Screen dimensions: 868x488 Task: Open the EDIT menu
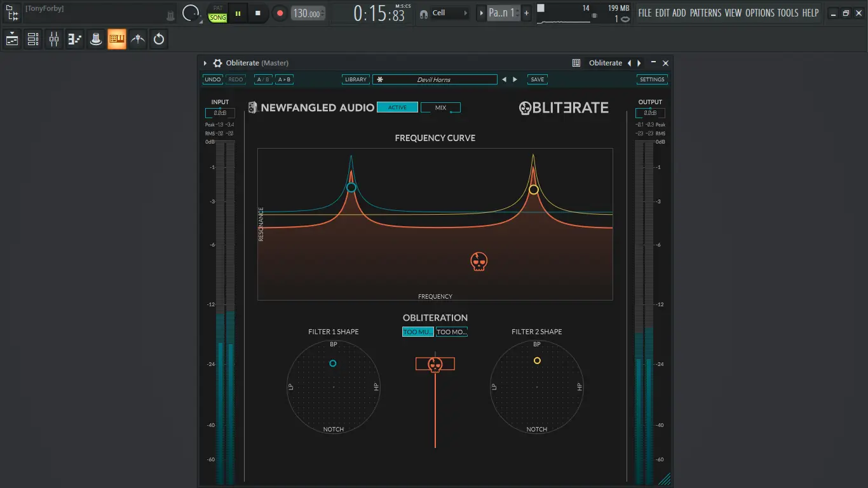(x=662, y=13)
